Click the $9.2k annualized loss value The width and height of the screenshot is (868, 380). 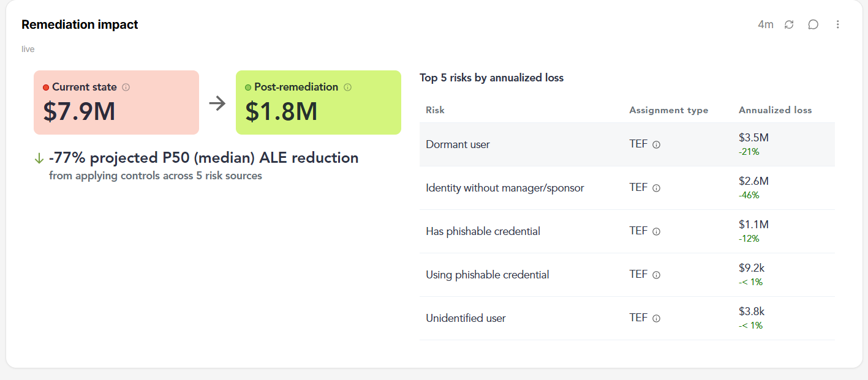(x=752, y=268)
